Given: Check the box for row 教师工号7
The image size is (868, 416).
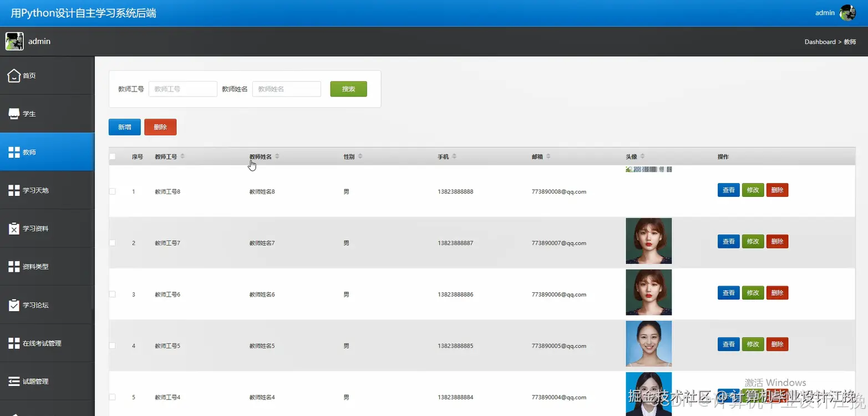Looking at the screenshot, I should coord(113,243).
